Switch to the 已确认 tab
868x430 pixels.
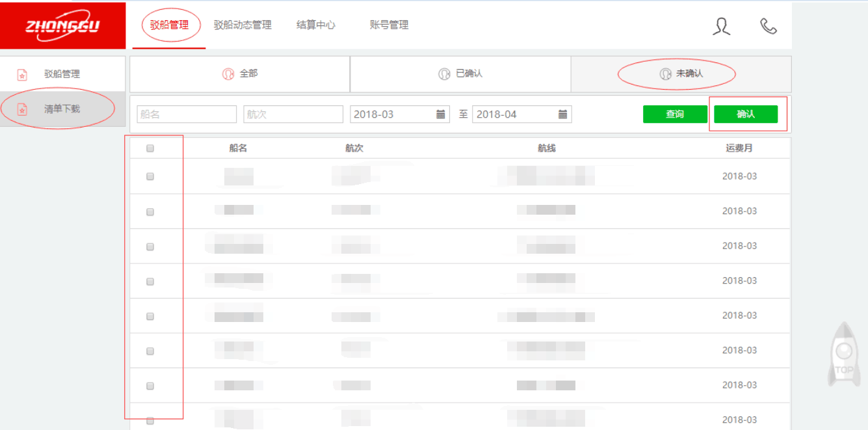pyautogui.click(x=460, y=74)
